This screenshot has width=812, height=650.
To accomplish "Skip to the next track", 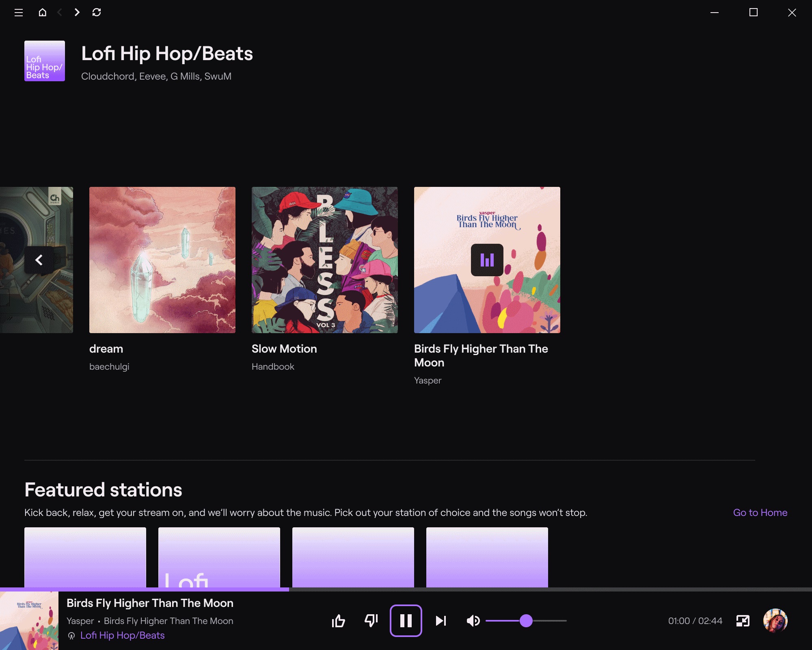I will [x=441, y=621].
